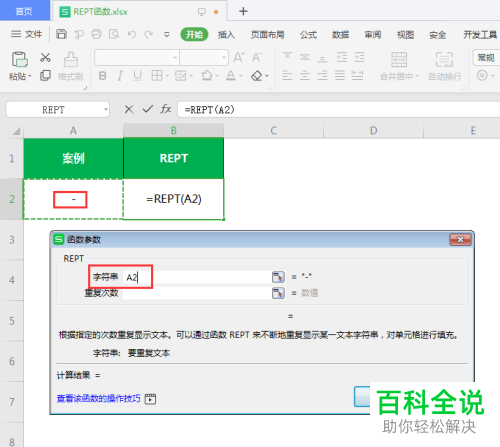
Task: Click the fx insert function button
Action: pos(166,109)
